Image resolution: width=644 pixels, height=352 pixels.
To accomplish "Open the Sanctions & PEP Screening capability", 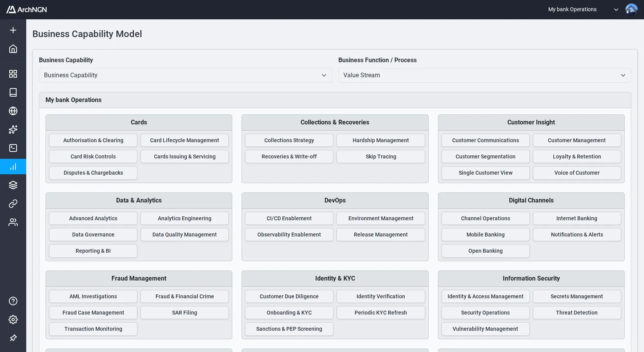I will coord(289,329).
